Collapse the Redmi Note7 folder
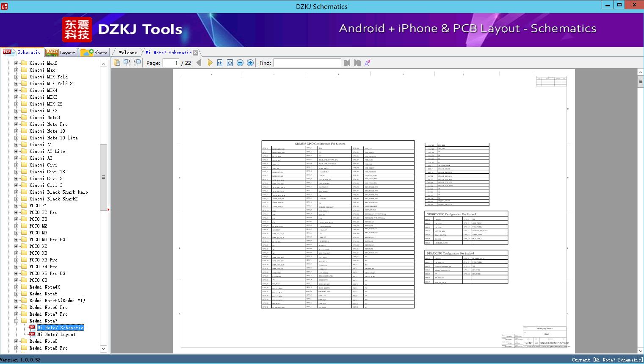 click(x=17, y=321)
